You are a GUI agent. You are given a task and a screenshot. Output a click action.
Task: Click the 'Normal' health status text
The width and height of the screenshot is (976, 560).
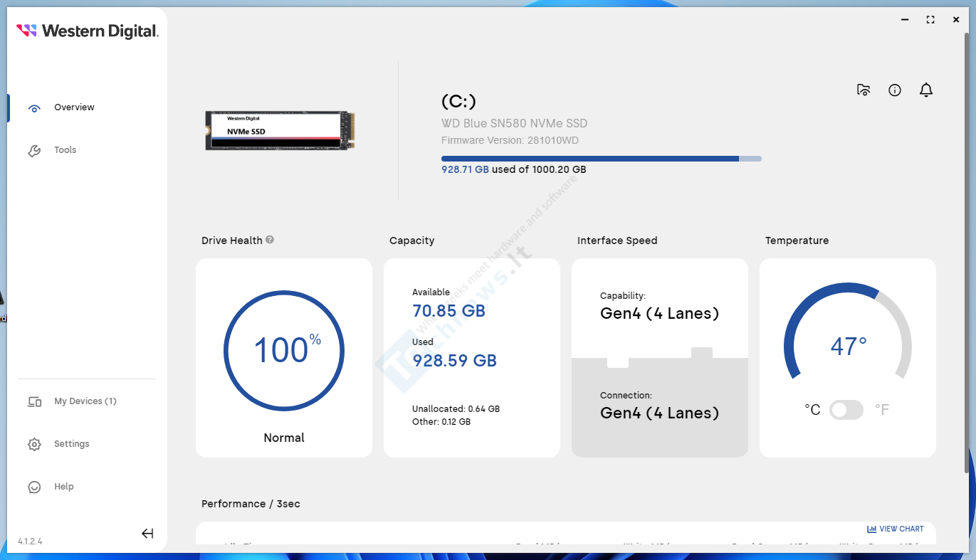coord(284,438)
